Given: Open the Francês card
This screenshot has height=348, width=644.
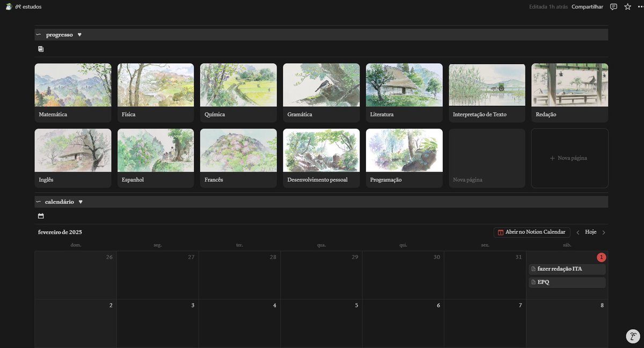Looking at the screenshot, I should click(238, 158).
